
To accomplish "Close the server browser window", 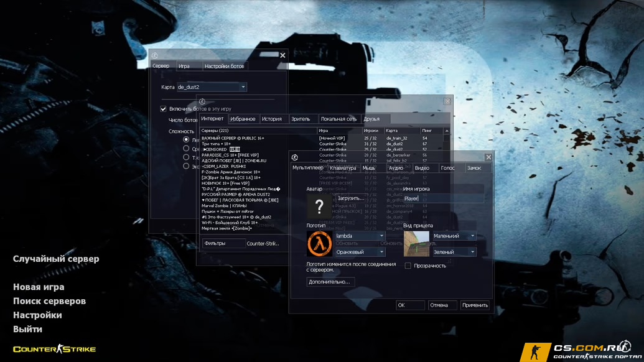I will pyautogui.click(x=447, y=101).
